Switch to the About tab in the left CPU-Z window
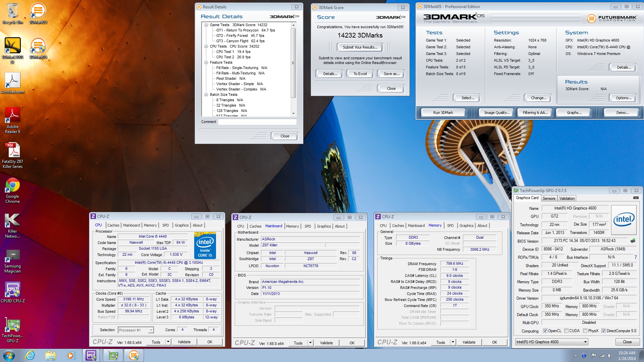This screenshot has height=362, width=644. (x=198, y=225)
